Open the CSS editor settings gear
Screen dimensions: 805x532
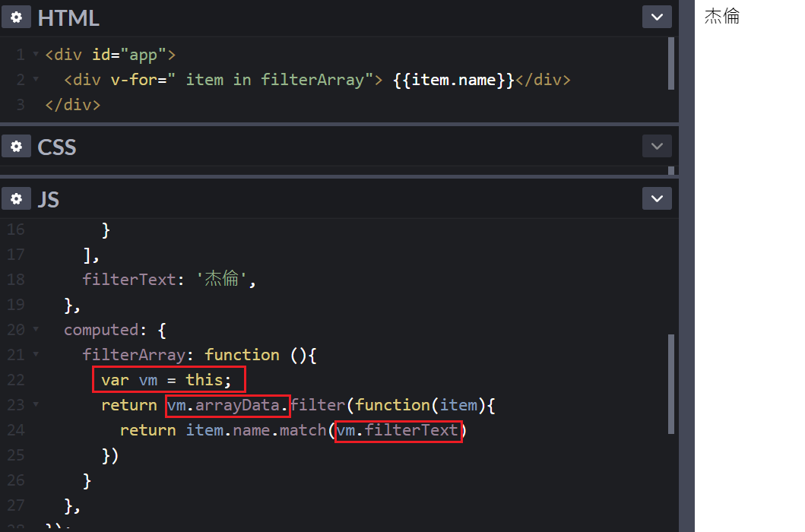coord(16,146)
